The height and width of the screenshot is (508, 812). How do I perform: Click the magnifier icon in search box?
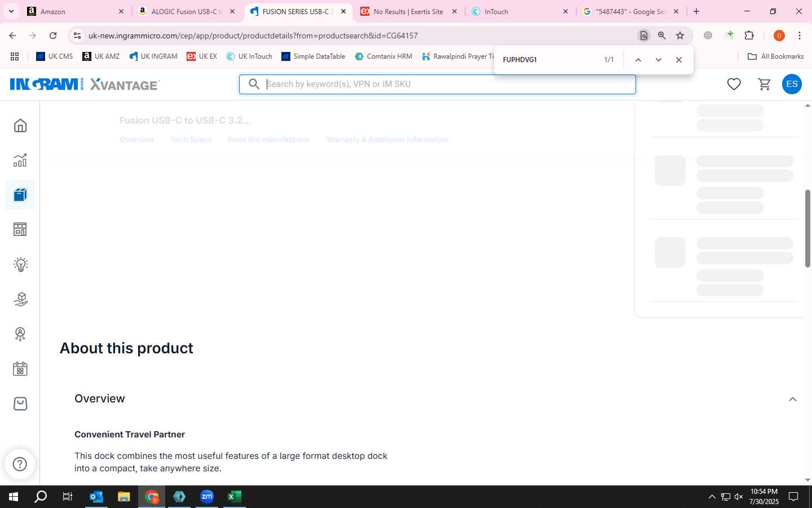[x=254, y=84]
